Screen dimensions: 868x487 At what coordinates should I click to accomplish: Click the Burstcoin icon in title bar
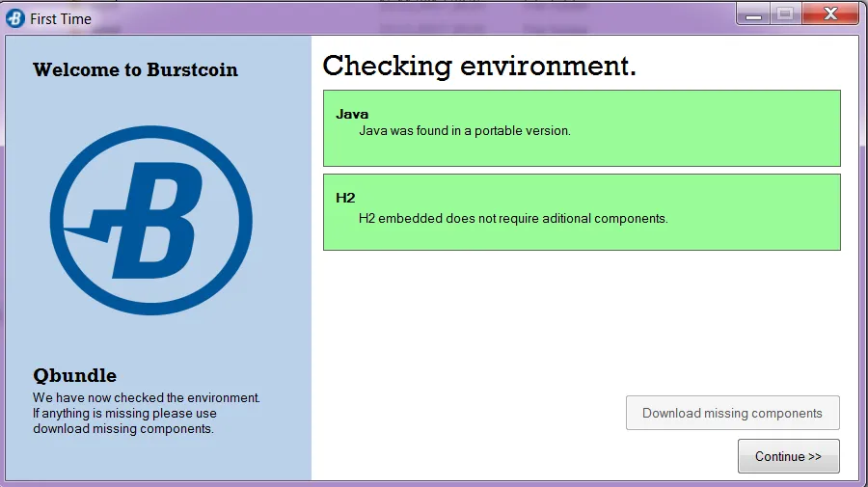(14, 18)
